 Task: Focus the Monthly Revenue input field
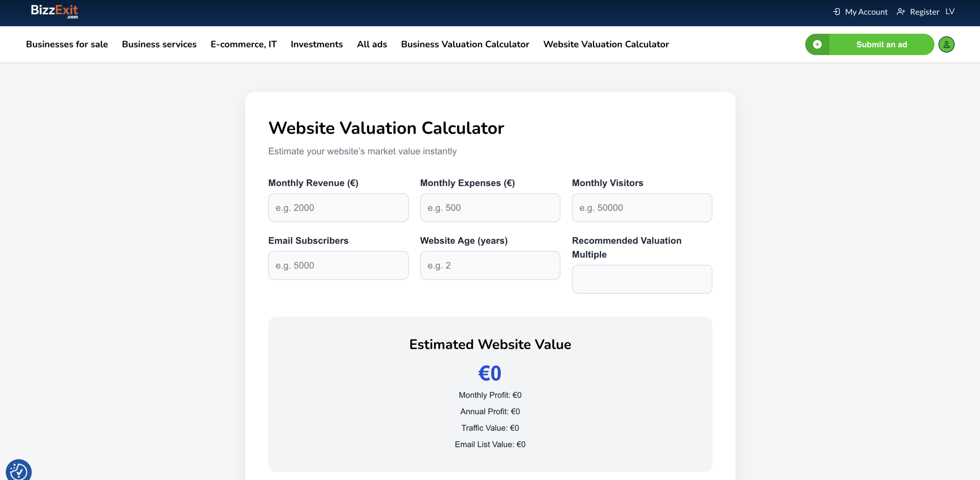[x=338, y=207]
